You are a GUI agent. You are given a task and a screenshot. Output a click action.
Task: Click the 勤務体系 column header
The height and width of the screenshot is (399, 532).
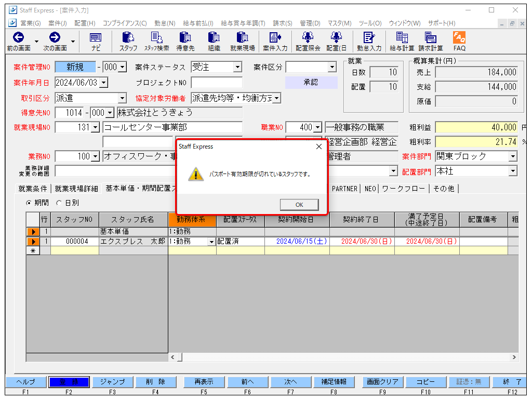coord(192,220)
